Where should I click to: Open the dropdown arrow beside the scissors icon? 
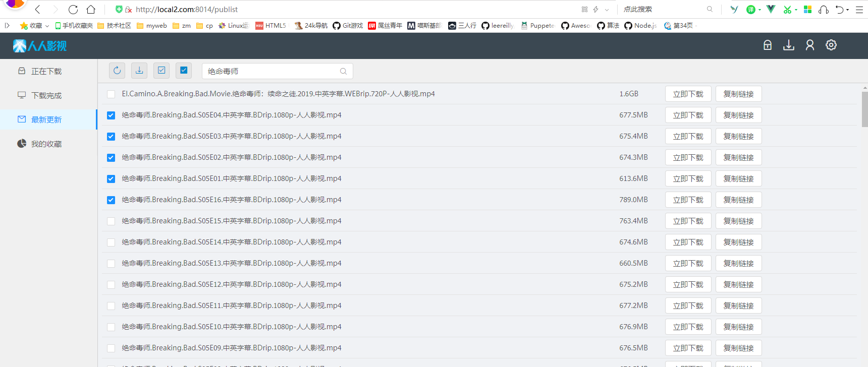(796, 10)
